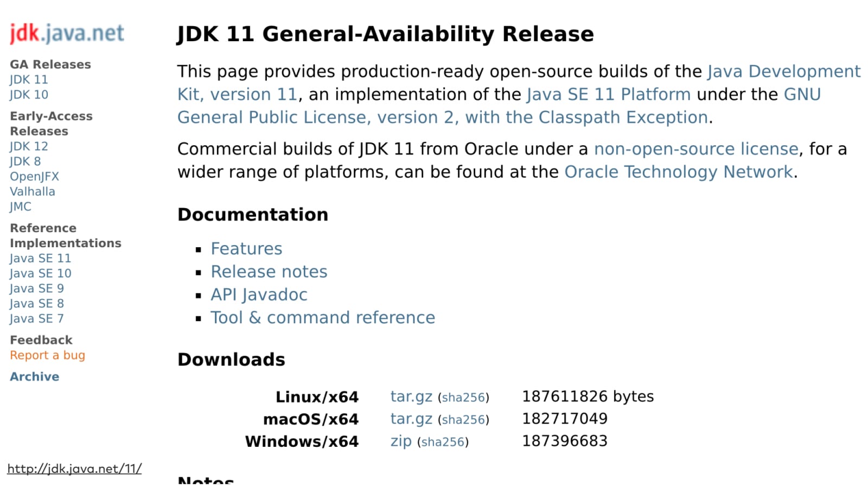This screenshot has width=868, height=488.
Task: Open the JMC sidebar link
Action: tap(21, 207)
